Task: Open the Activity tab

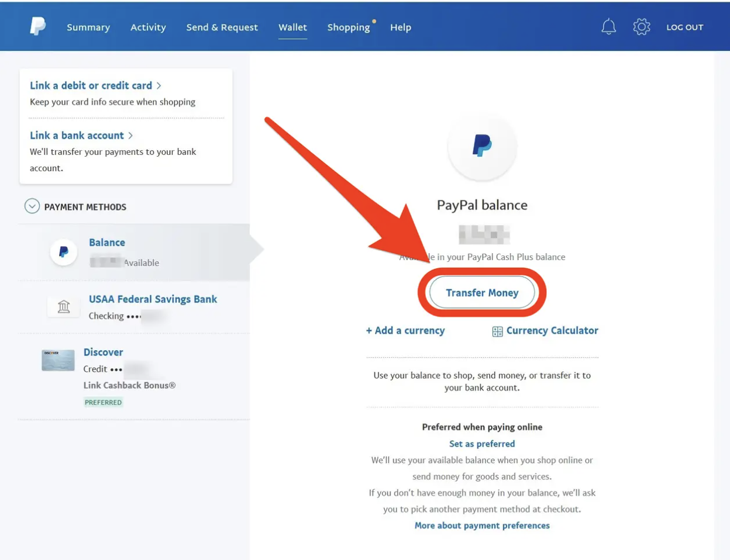Action: pos(148,27)
